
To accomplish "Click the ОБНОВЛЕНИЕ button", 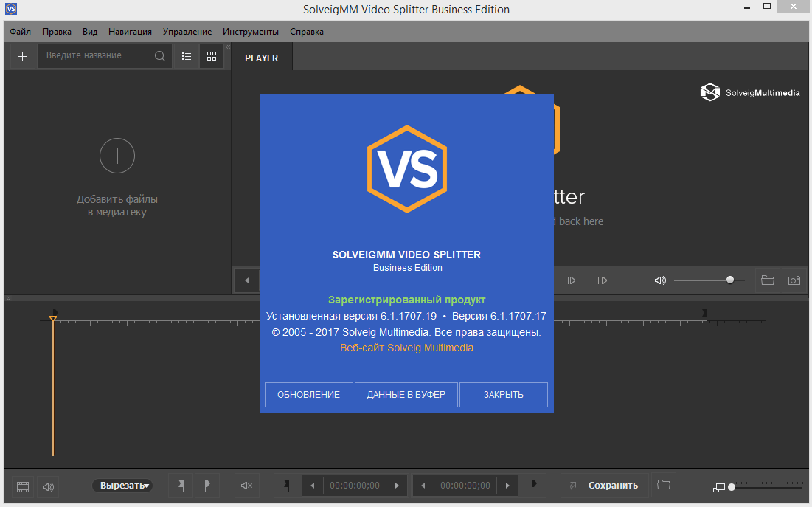I will coord(308,395).
